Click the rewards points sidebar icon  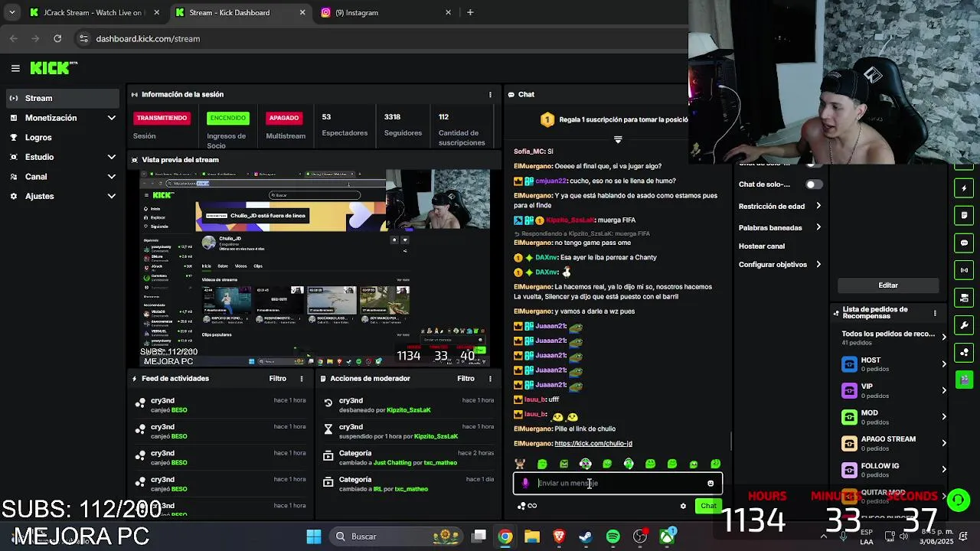965,352
